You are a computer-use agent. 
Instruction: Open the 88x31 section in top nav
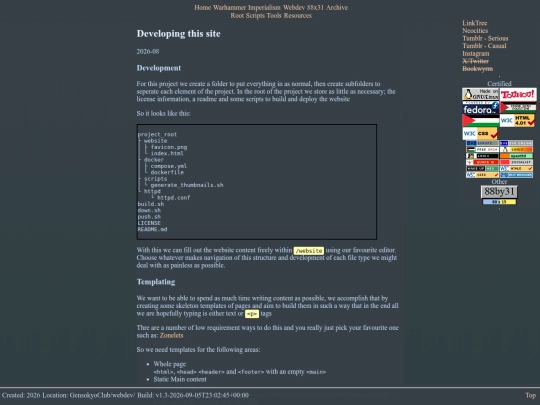pyautogui.click(x=315, y=8)
